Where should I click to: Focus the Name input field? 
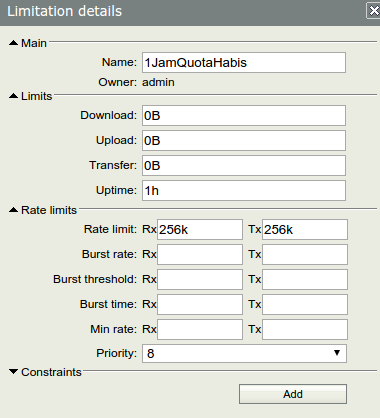pos(244,62)
